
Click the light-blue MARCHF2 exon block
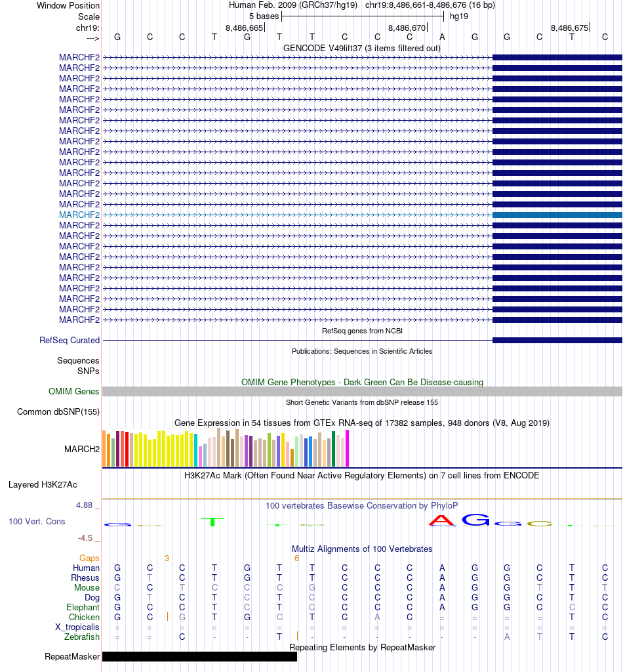tap(557, 215)
